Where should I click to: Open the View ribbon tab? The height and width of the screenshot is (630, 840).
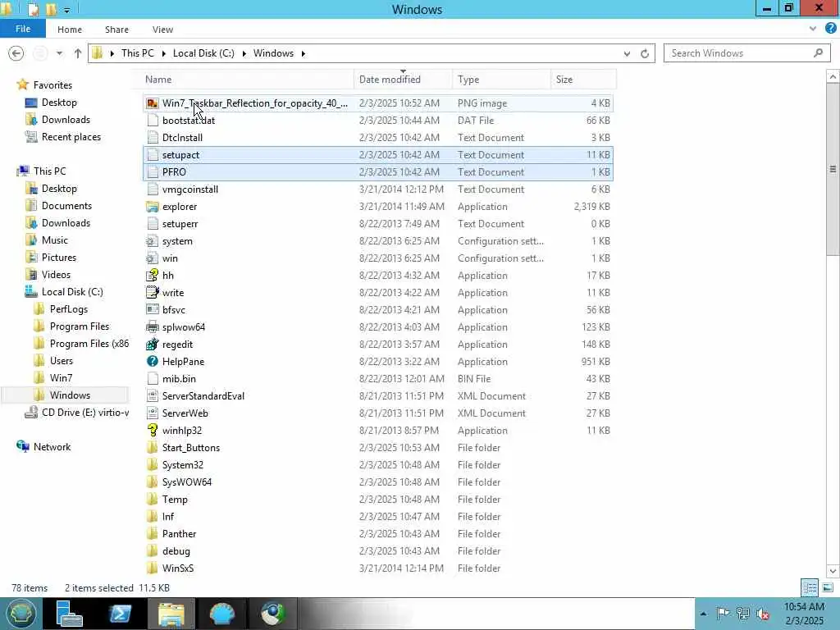click(162, 30)
